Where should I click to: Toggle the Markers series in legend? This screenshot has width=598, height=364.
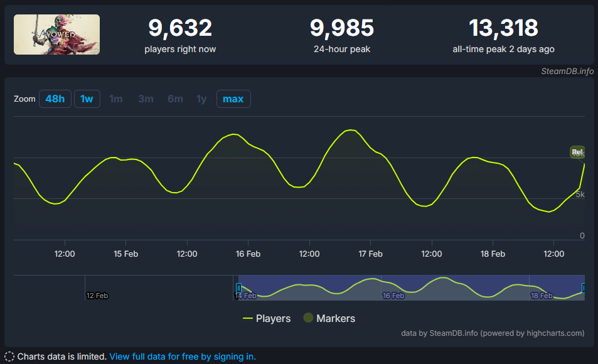[329, 318]
